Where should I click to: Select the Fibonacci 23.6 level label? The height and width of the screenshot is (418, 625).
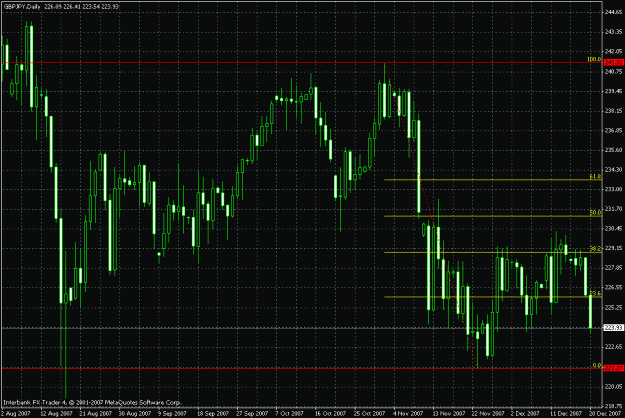(595, 294)
